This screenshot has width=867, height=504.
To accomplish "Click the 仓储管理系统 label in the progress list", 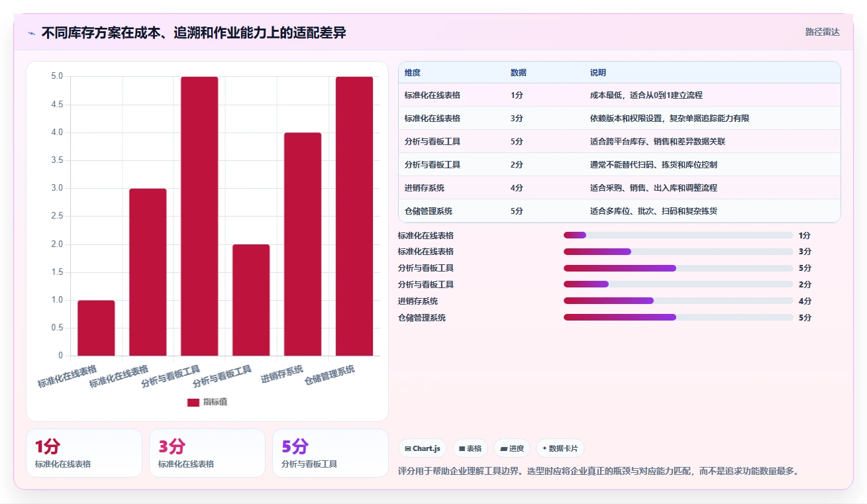I will click(x=422, y=318).
